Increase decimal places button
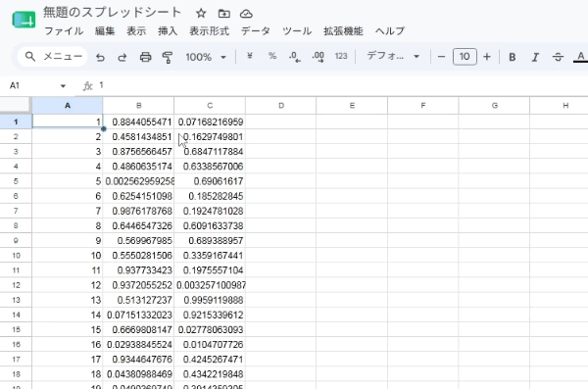The height and width of the screenshot is (389, 588). (x=318, y=57)
